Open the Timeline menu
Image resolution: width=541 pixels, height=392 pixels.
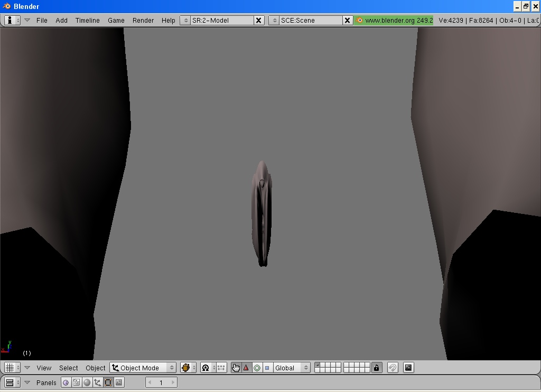(x=87, y=20)
